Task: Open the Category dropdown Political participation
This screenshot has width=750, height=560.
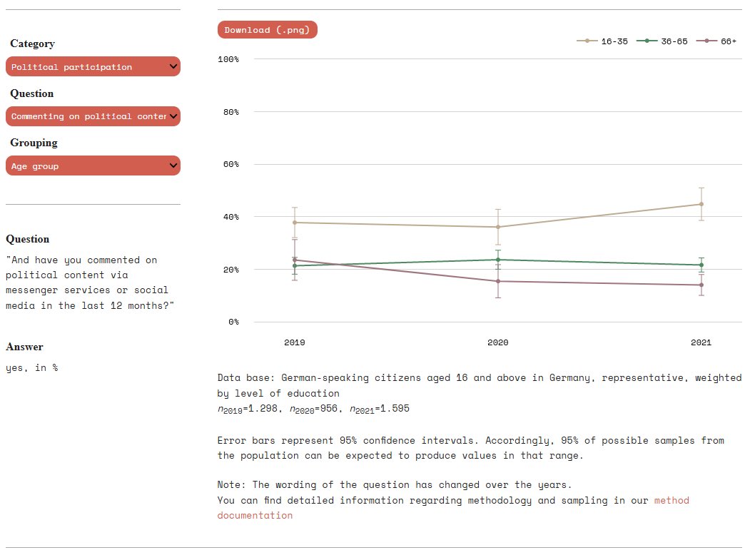Action: click(x=93, y=66)
